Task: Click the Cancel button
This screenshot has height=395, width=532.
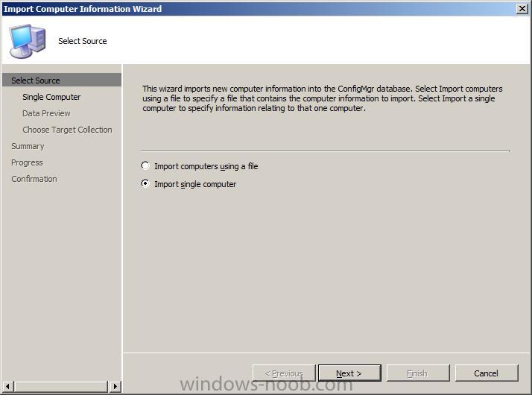Action: point(487,373)
